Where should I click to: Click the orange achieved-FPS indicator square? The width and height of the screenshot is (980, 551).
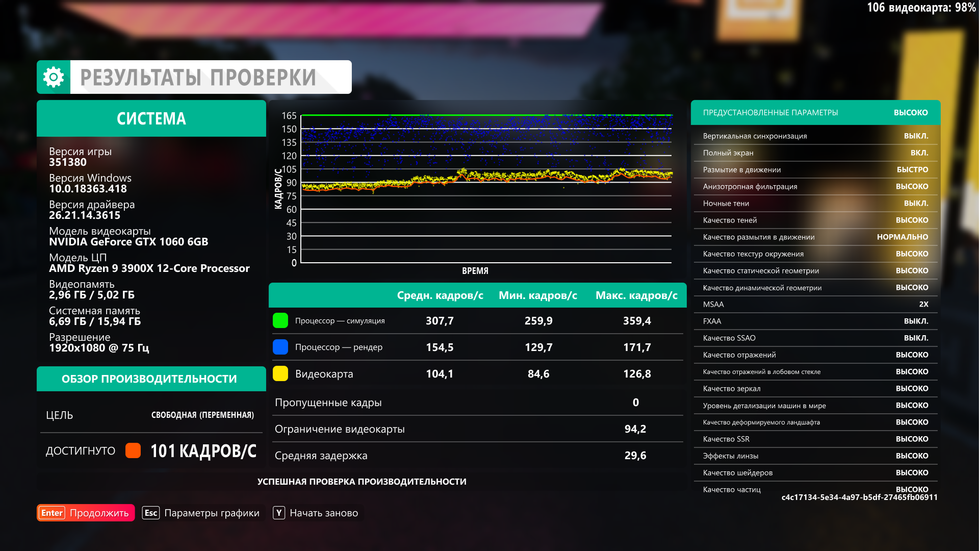tap(133, 450)
